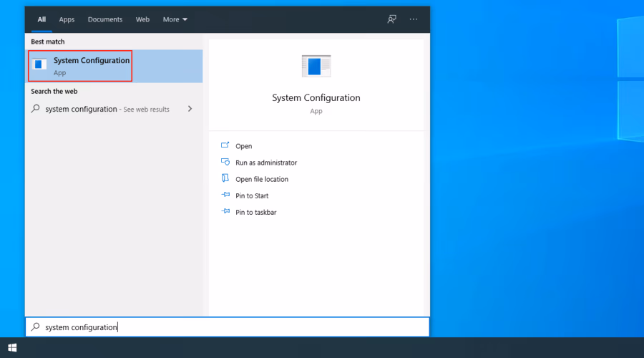644x358 pixels.
Task: Click the Run as administrator shield icon
Action: tap(225, 162)
